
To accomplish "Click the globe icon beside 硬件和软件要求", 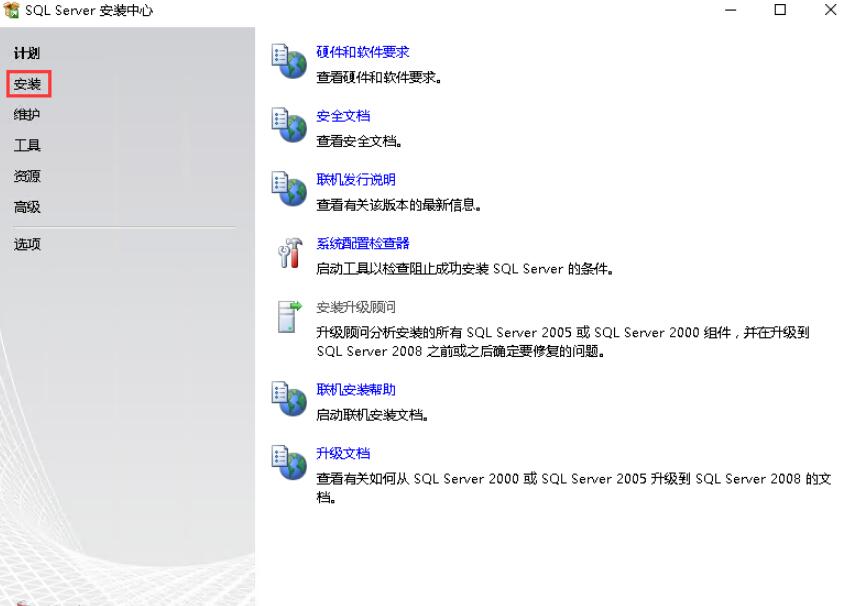I will [289, 61].
